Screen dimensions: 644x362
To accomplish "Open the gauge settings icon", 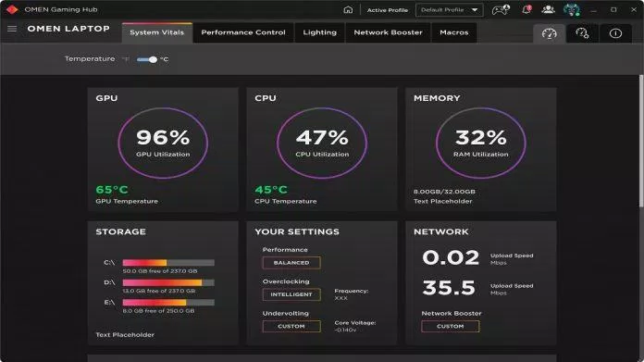I will [582, 33].
